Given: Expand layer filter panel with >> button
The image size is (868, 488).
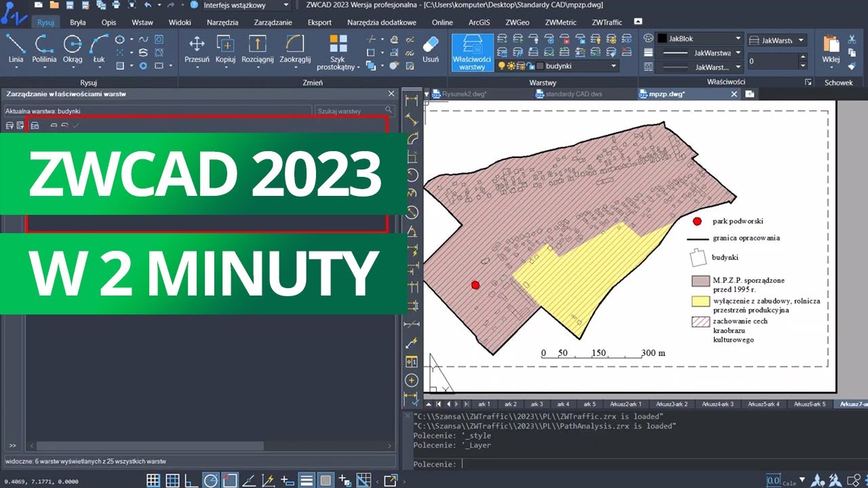Looking at the screenshot, I should point(12,445).
